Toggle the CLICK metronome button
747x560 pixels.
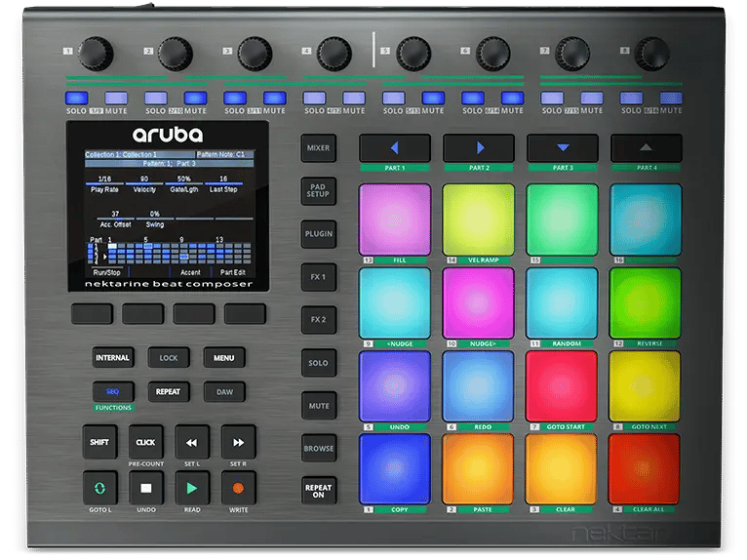146,442
